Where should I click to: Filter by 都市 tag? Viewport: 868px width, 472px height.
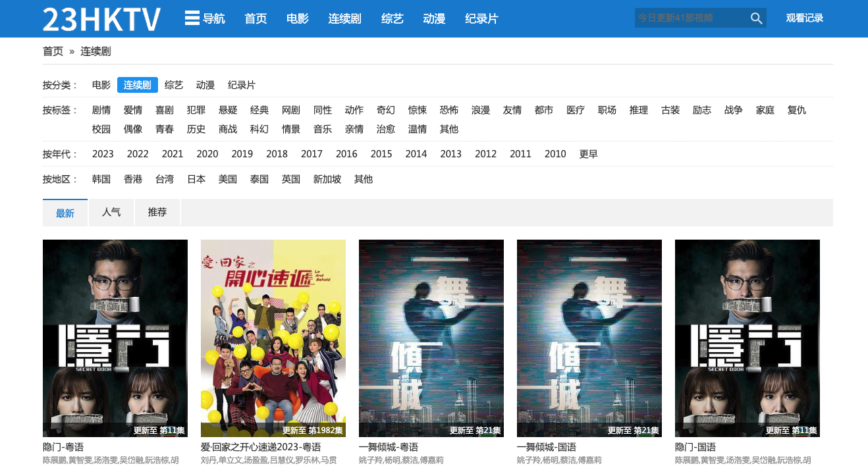(544, 110)
